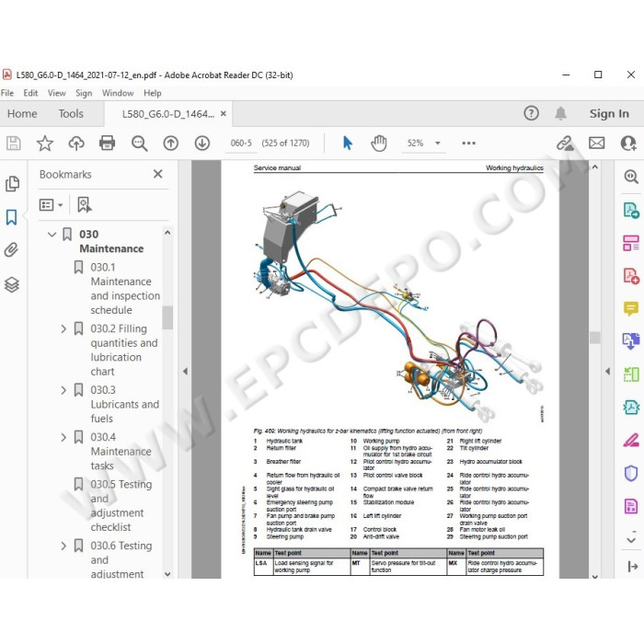The height and width of the screenshot is (644, 644).
Task: Open the Layers panel
Action: (x=11, y=284)
